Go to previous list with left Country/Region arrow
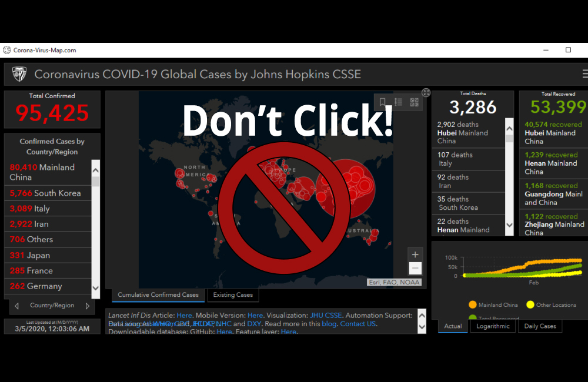The image size is (588, 382). [16, 306]
